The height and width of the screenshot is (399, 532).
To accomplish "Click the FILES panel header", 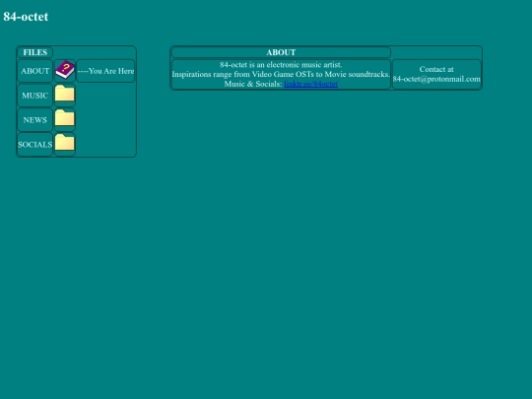I will [34, 52].
